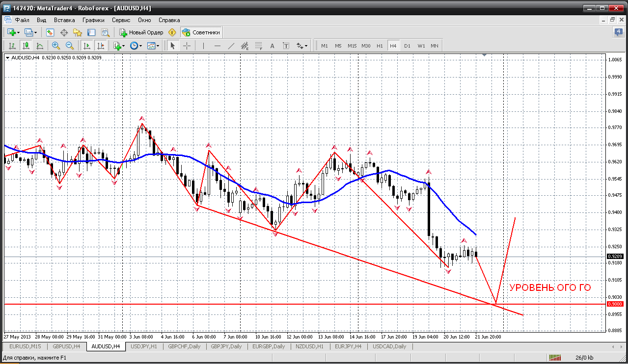628x364 pixels.
Task: Open the Navigator folder-star icon
Action: 78,32
